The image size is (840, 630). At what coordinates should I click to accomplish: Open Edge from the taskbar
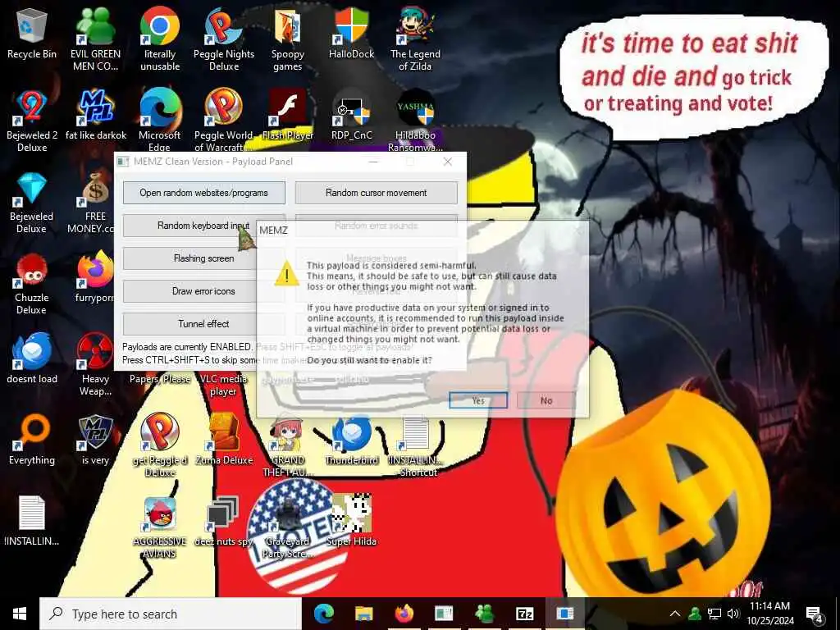(323, 614)
